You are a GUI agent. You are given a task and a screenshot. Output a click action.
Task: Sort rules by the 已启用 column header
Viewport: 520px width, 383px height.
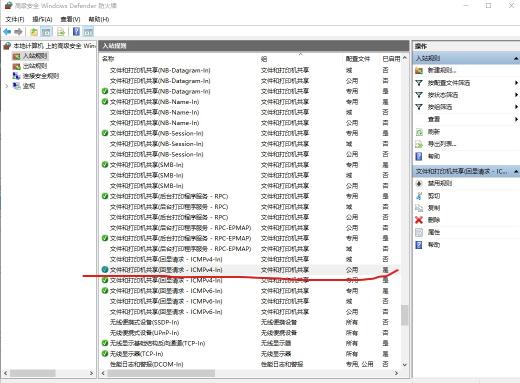tap(391, 59)
